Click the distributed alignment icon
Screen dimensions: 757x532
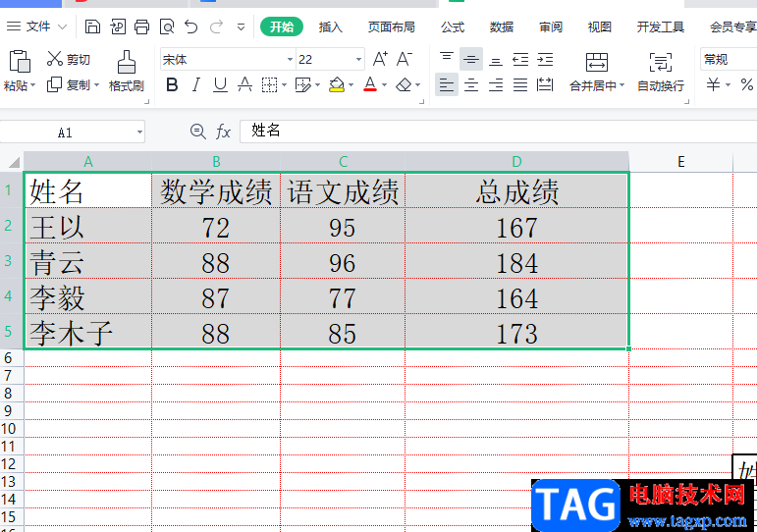[x=545, y=85]
